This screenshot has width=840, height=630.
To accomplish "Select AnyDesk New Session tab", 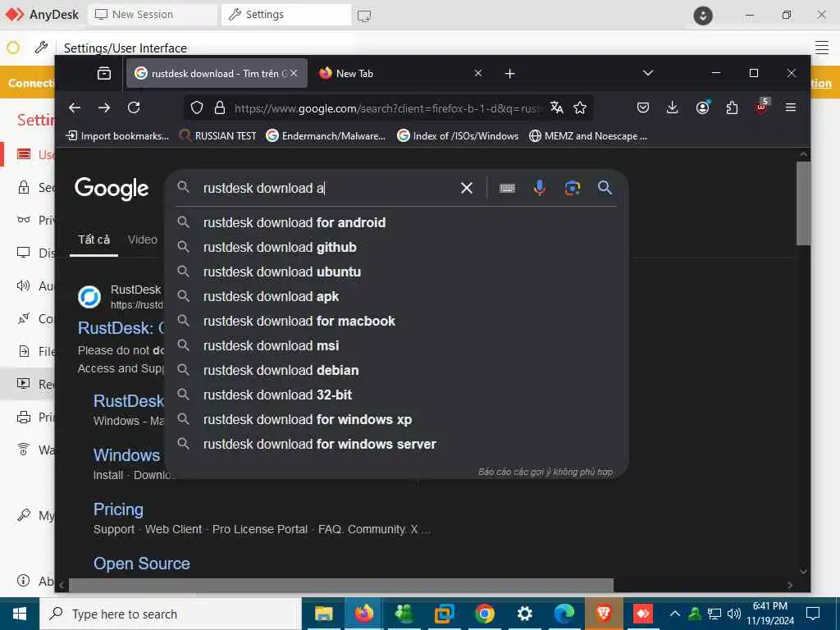I will pos(153,15).
